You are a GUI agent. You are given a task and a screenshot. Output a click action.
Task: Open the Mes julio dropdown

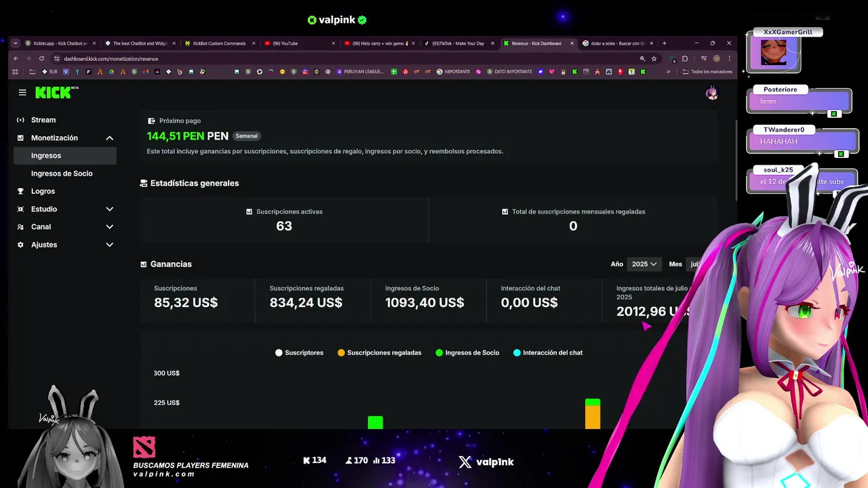[693, 264]
